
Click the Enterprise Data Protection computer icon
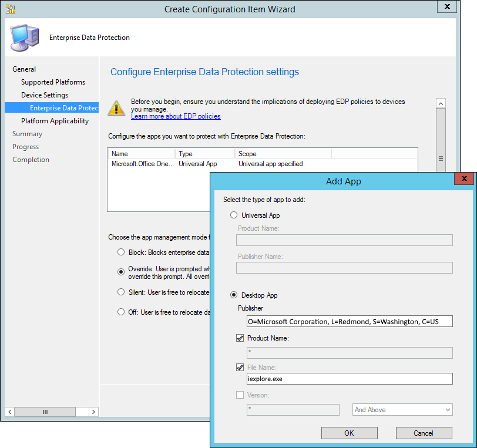click(24, 38)
